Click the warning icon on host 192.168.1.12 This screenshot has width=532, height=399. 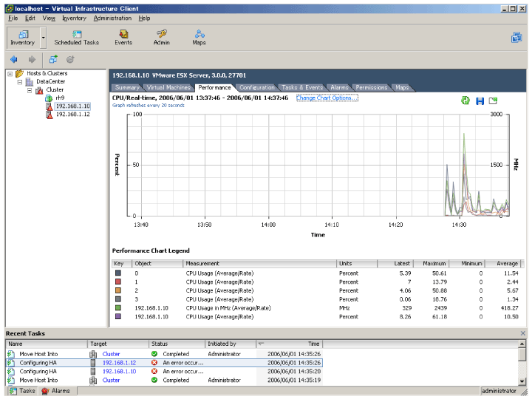point(50,115)
